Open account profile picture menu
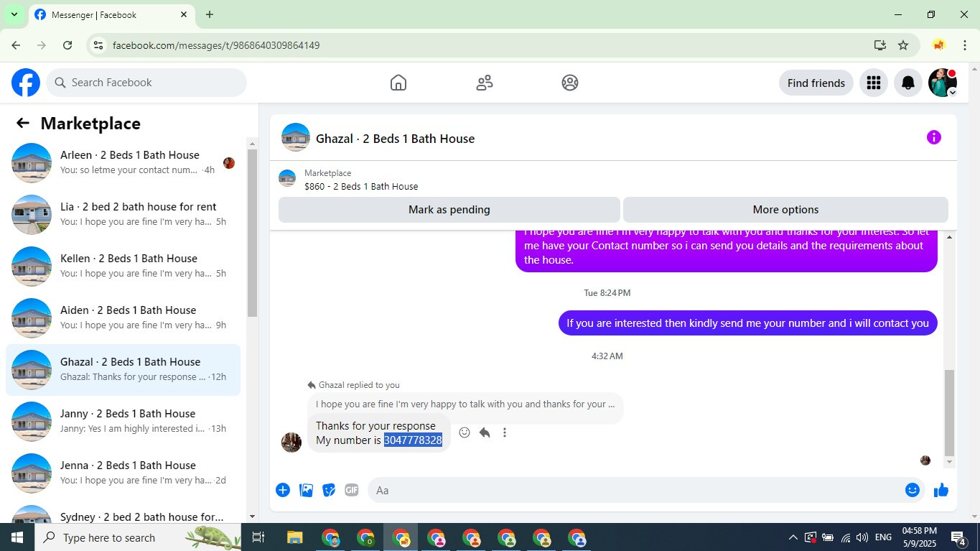This screenshot has height=551, width=980. coord(943,83)
